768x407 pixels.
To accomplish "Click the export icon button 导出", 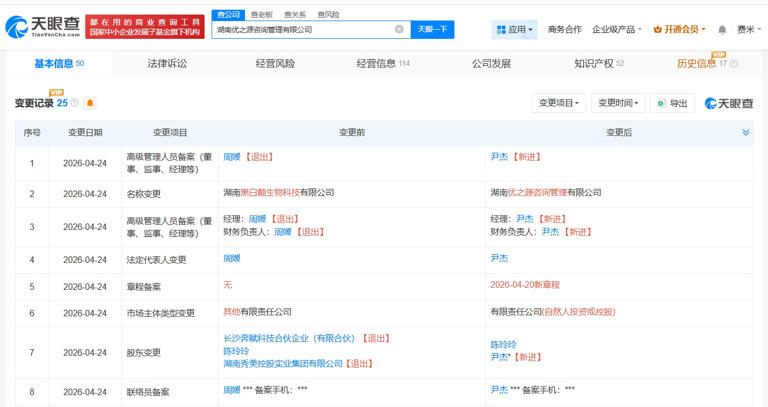I will coord(672,103).
